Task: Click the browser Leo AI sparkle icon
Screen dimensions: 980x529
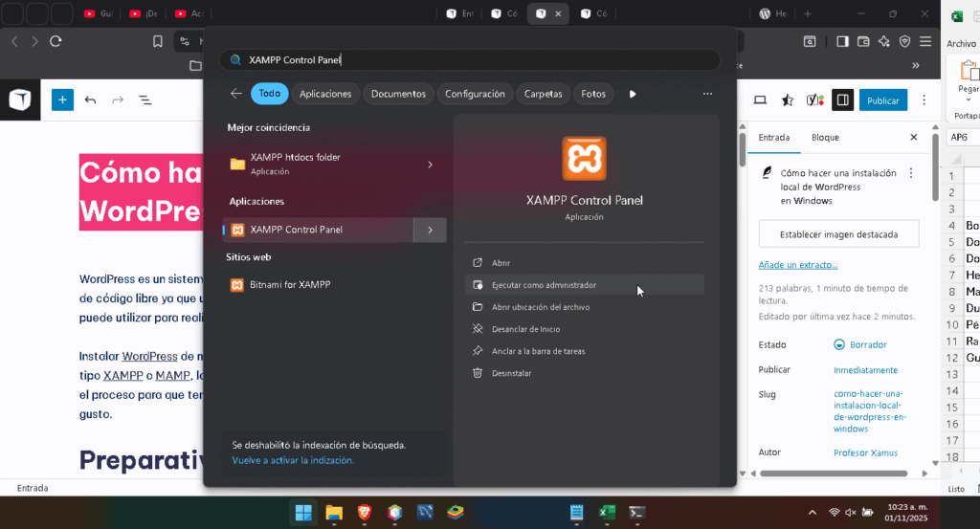Action: pyautogui.click(x=883, y=41)
